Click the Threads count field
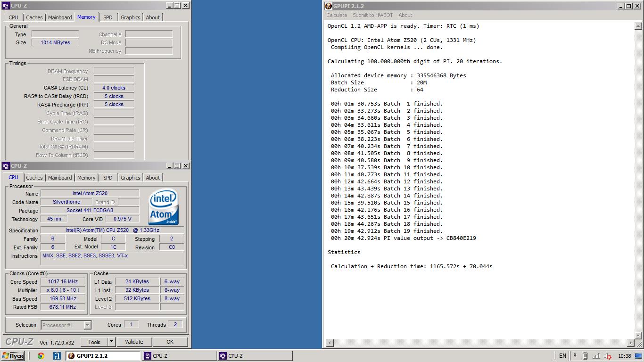This screenshot has height=362, width=644. (175, 324)
